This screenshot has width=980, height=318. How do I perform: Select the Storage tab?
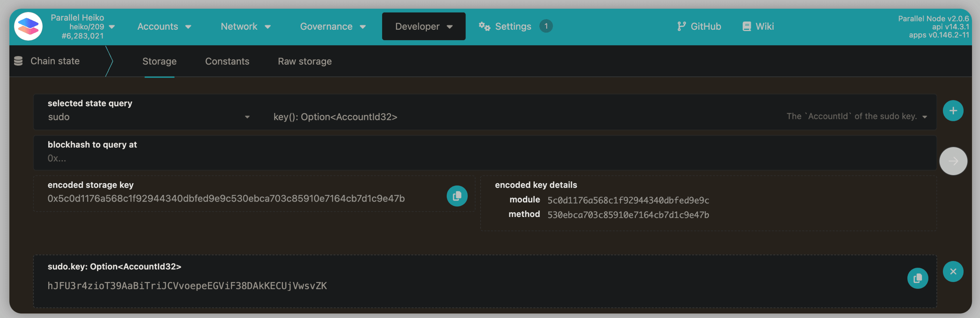tap(159, 61)
